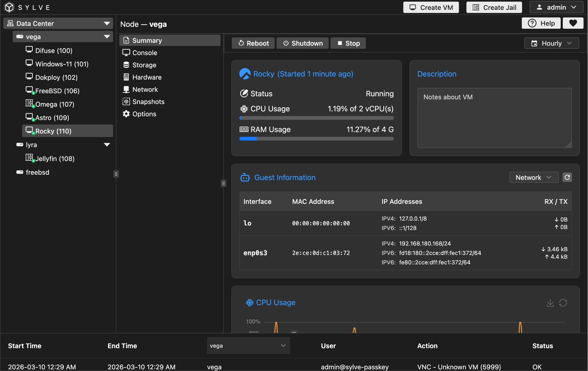Click the Create Jail button

(x=494, y=7)
